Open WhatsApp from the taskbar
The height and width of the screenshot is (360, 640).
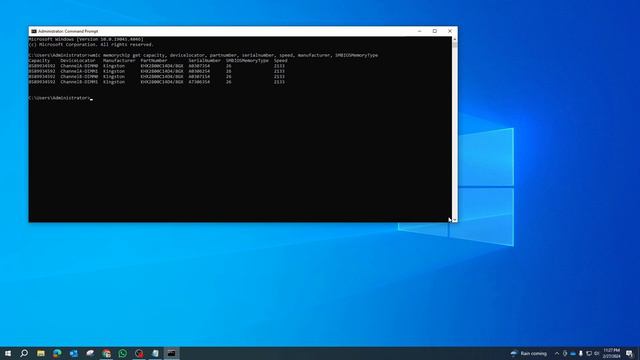tap(122, 353)
